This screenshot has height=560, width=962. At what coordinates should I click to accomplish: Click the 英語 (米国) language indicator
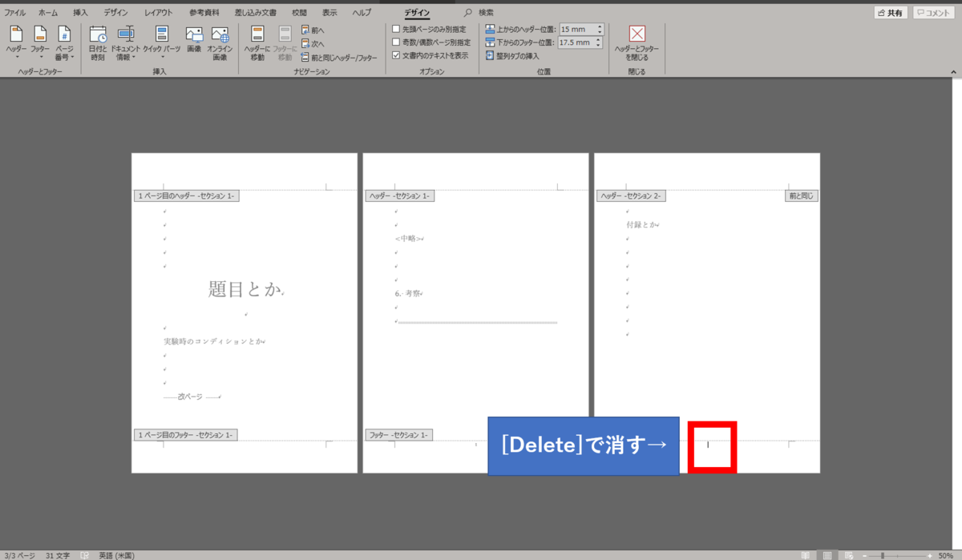click(116, 555)
